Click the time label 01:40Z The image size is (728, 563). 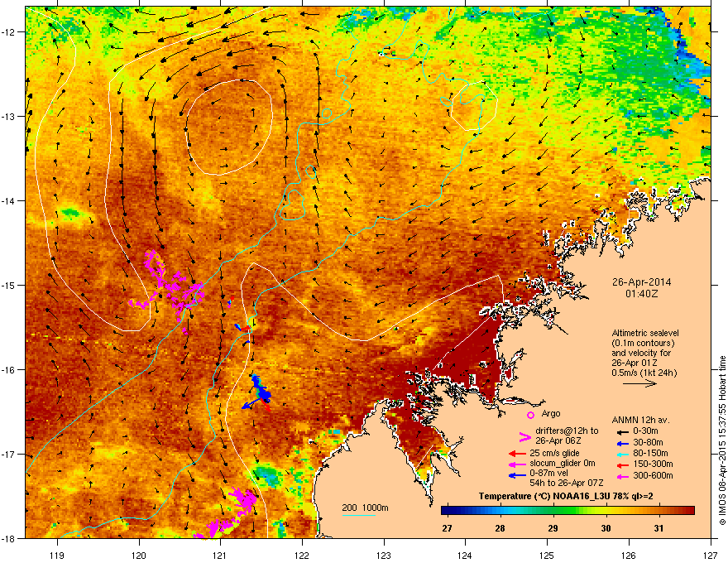tap(641, 294)
